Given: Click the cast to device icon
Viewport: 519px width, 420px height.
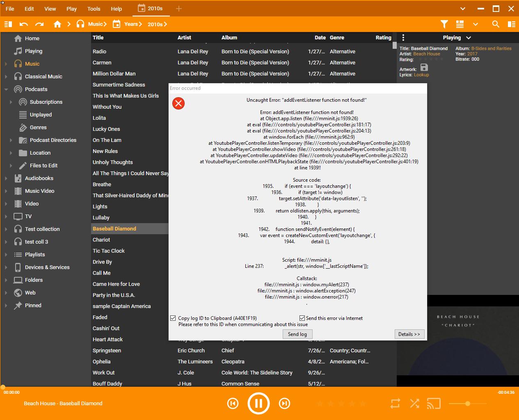Looking at the screenshot, I should [x=434, y=404].
